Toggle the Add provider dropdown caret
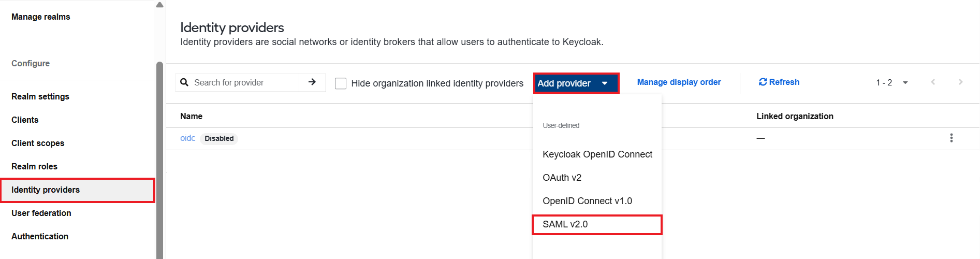Image resolution: width=980 pixels, height=259 pixels. point(605,83)
